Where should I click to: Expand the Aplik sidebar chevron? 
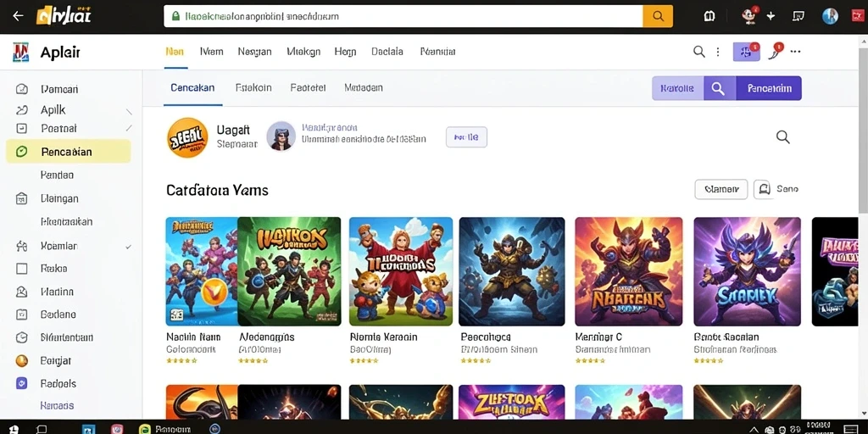[129, 111]
